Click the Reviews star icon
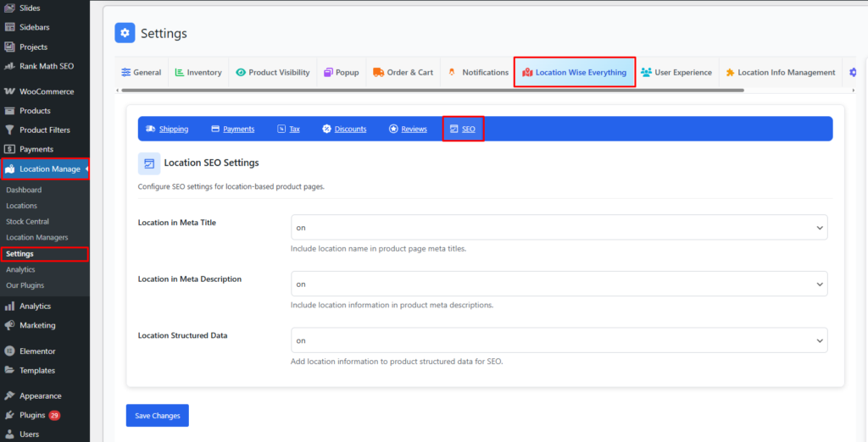This screenshot has height=442, width=868. click(x=393, y=129)
